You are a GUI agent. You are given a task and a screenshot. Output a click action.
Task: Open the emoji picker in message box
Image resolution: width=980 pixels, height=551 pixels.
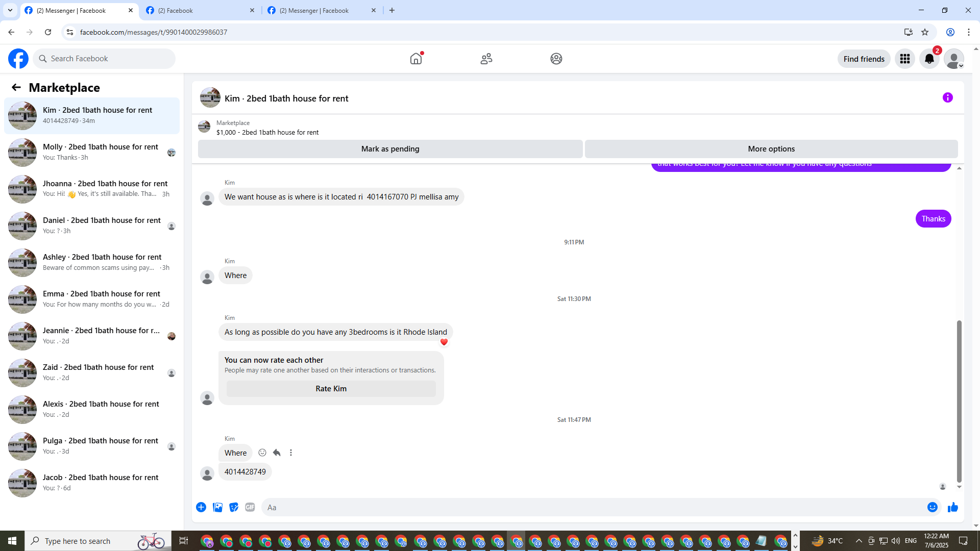coord(932,507)
